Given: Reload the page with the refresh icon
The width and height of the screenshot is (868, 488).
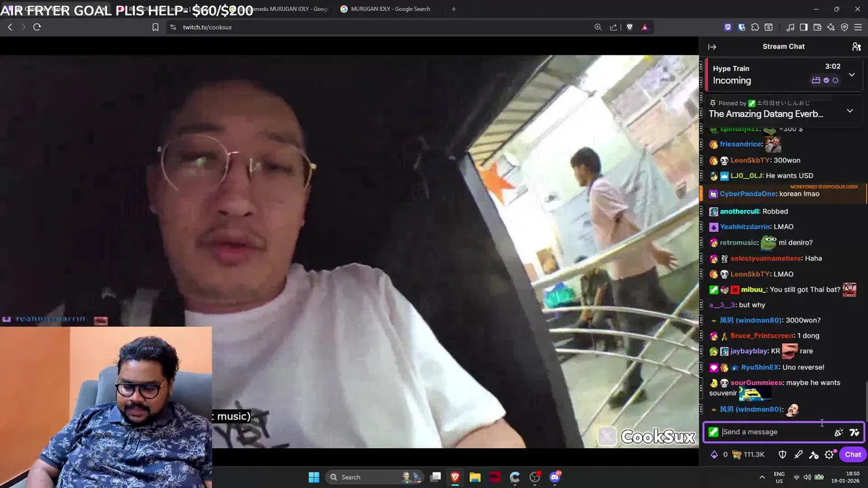Looking at the screenshot, I should coord(37,27).
